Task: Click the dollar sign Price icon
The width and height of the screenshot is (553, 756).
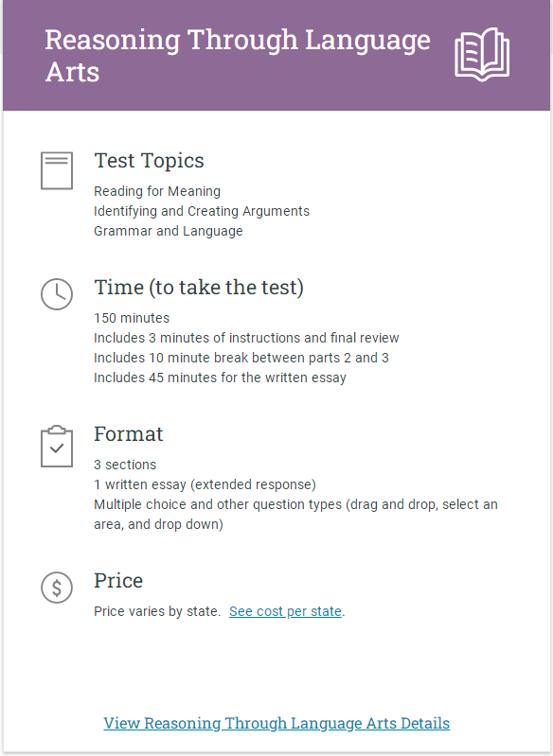Action: (x=57, y=588)
